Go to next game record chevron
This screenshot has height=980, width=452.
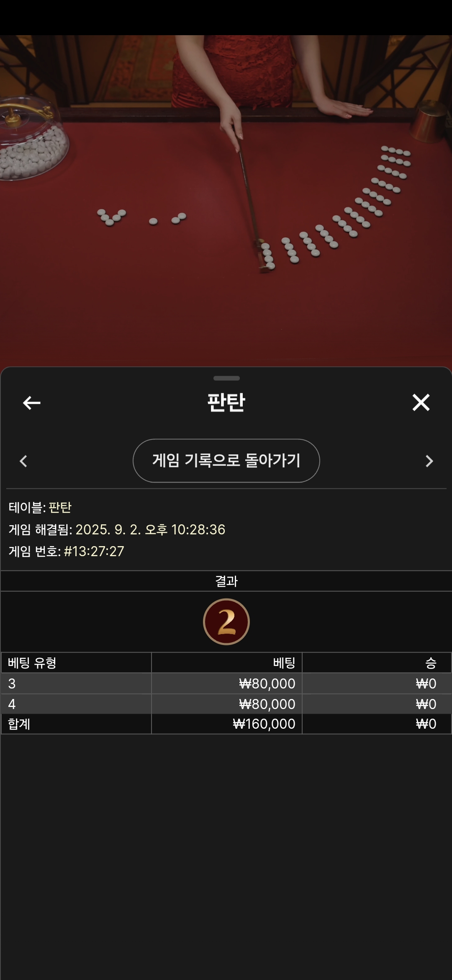click(x=429, y=461)
